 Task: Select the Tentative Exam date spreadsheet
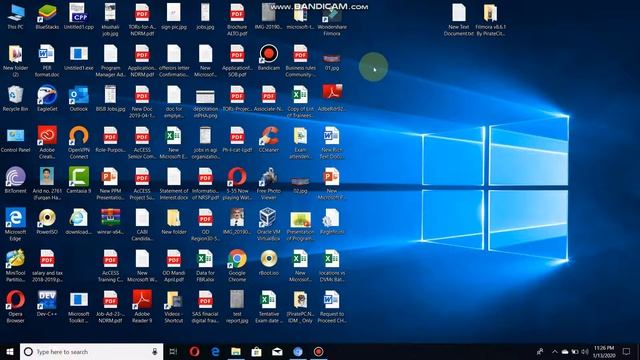(x=269, y=307)
